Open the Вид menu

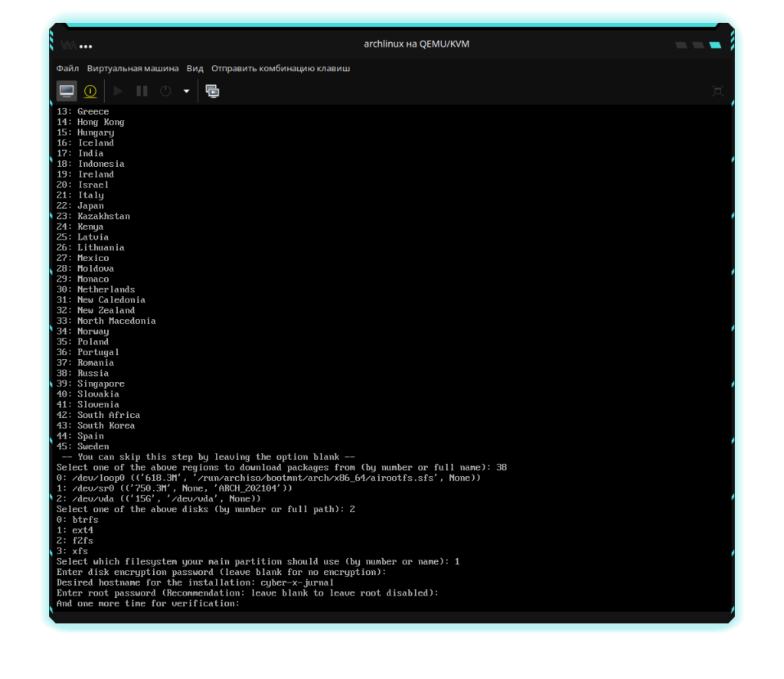(195, 68)
